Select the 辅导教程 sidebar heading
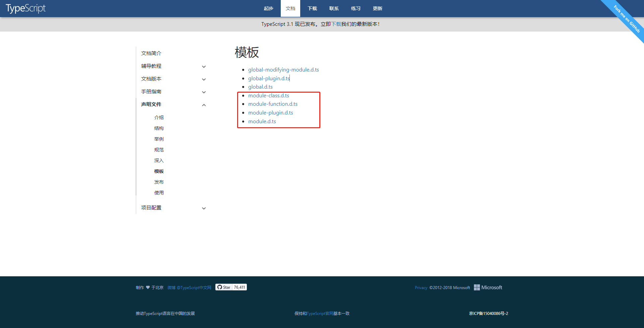644x328 pixels. point(151,66)
